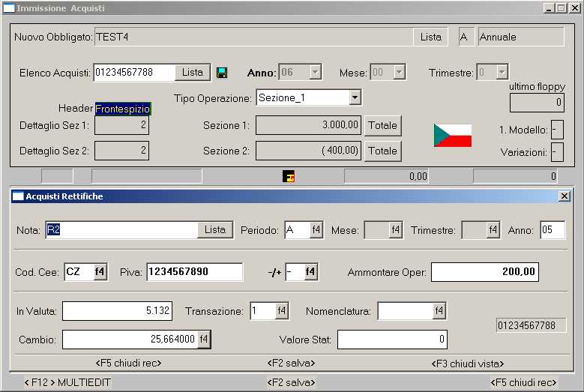Click f4 lookup beside Trimestre in Rettifiche
The height and width of the screenshot is (392, 584).
point(493,229)
